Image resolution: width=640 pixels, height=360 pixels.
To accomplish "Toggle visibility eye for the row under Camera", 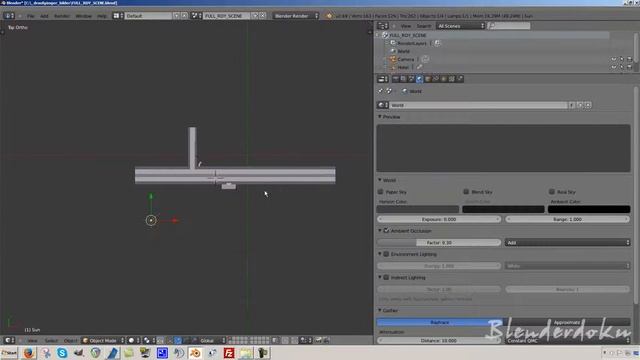I will pos(613,67).
